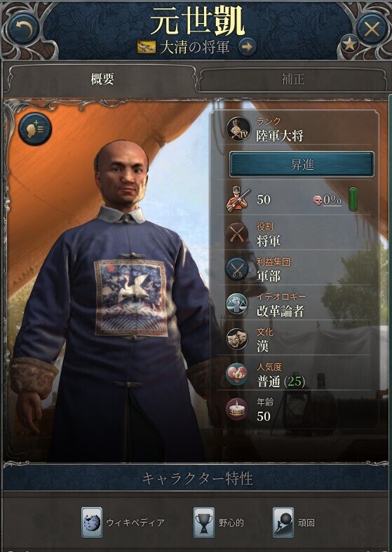This screenshot has width=392, height=552.
Task: Open the ウィキペディア link
Action: click(123, 523)
